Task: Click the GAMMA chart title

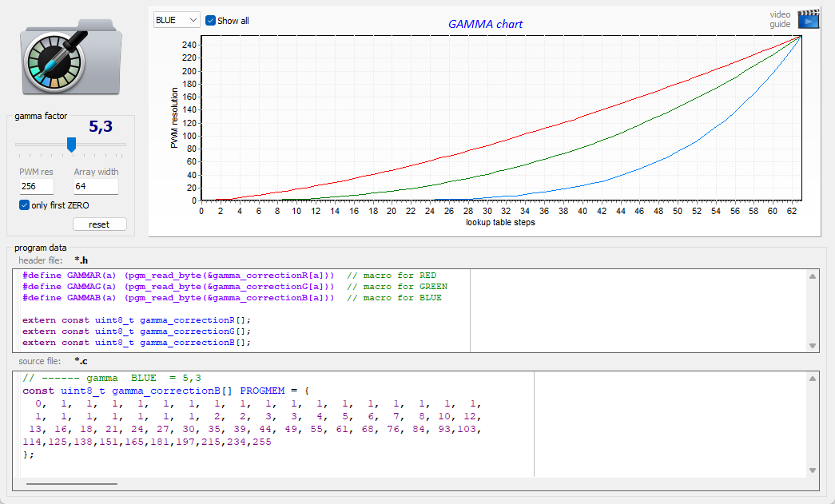Action: point(485,24)
